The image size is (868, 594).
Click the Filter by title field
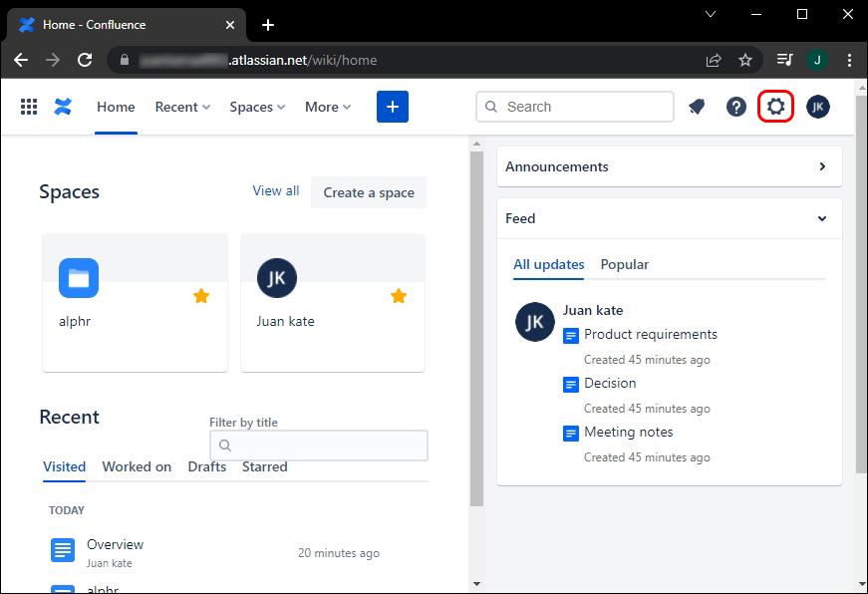pos(319,445)
